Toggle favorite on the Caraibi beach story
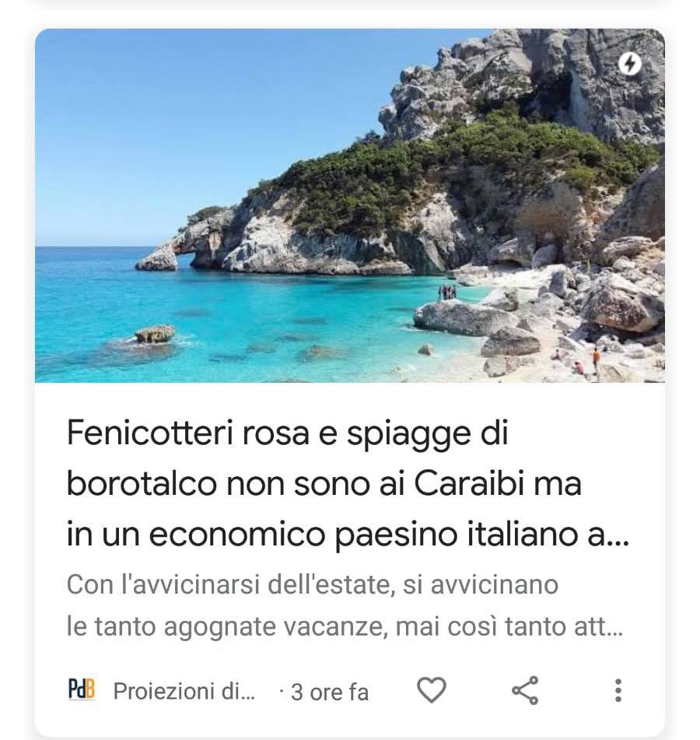Viewport: 700px width, 740px height. [x=432, y=690]
